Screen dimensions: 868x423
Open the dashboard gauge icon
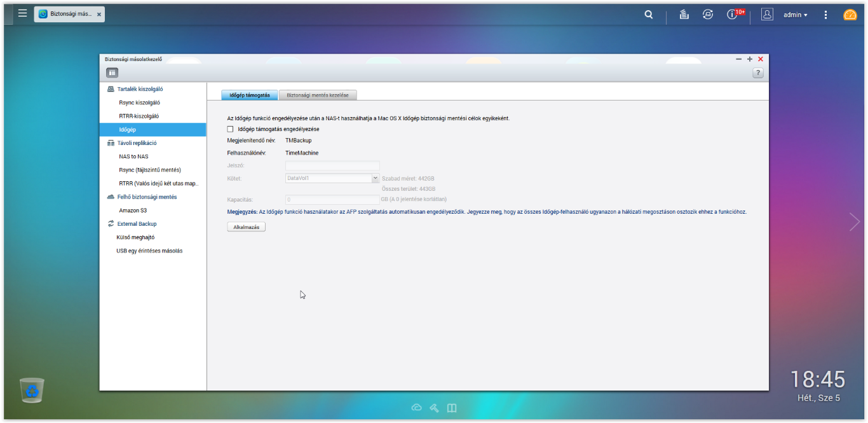[850, 15]
